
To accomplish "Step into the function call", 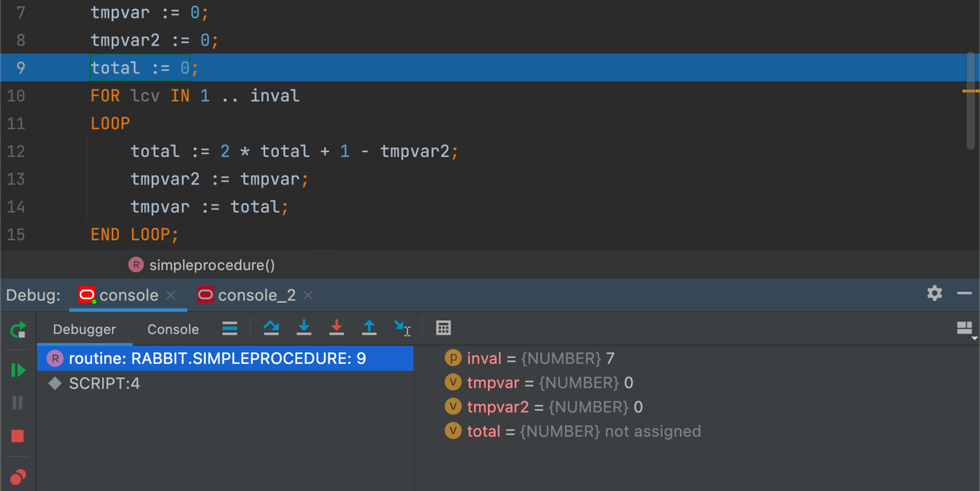I will tap(303, 328).
